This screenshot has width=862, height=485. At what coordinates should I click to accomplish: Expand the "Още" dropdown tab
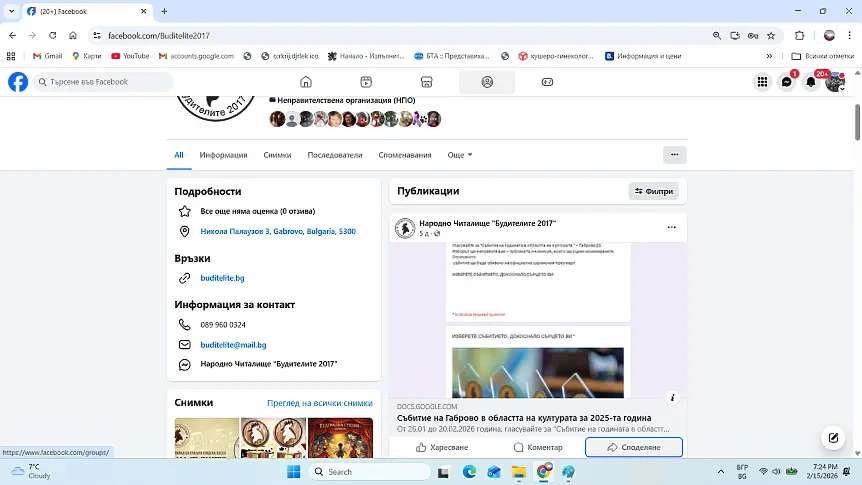click(459, 155)
